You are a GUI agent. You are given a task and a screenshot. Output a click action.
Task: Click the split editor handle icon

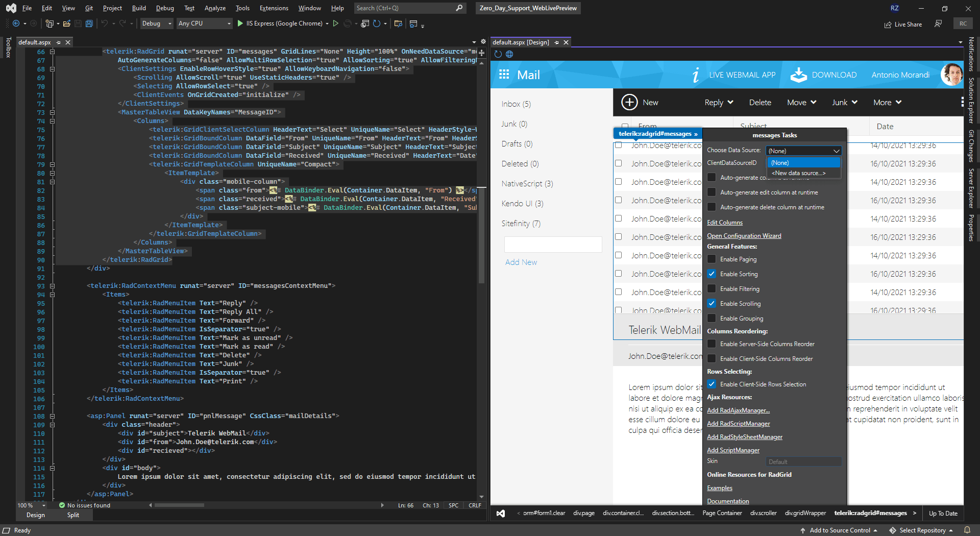pos(481,53)
